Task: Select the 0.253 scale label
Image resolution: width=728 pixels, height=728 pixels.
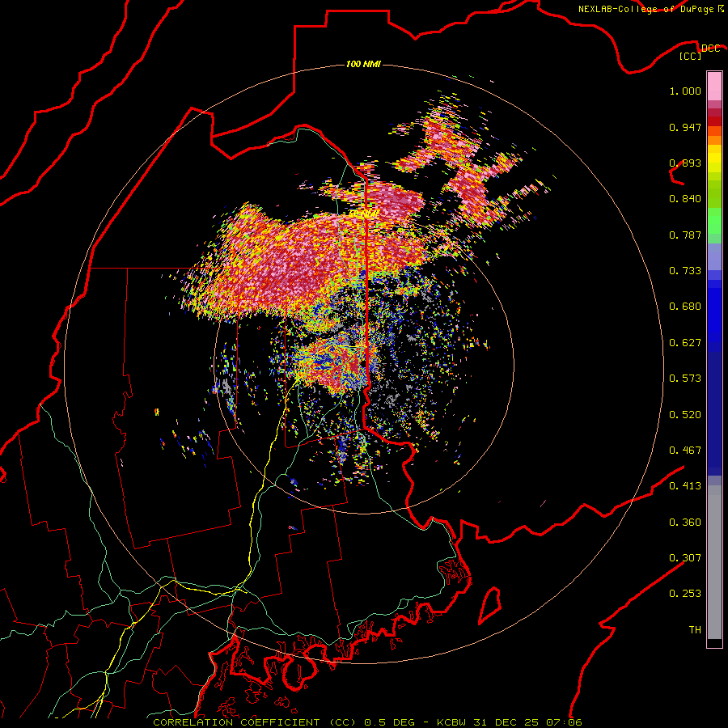Action: [x=685, y=594]
